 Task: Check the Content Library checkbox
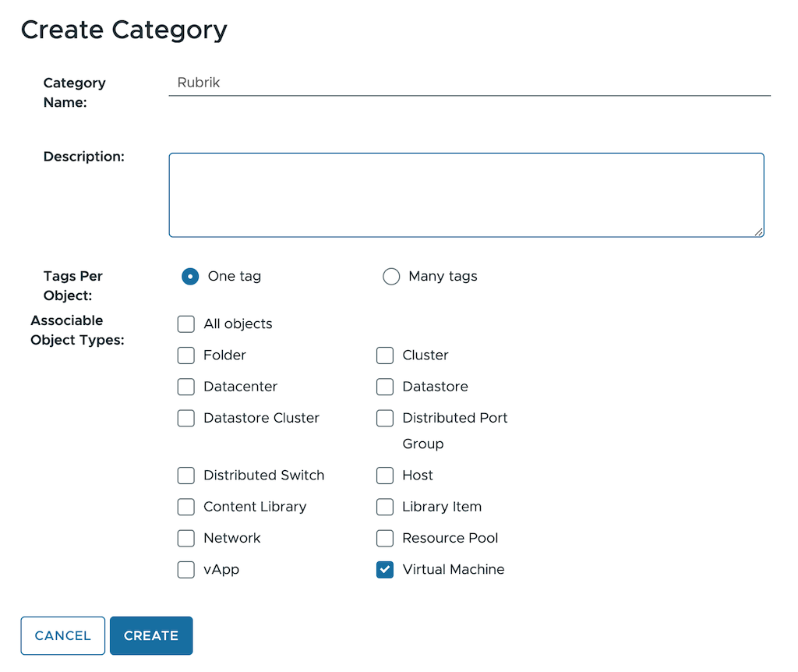(x=186, y=508)
